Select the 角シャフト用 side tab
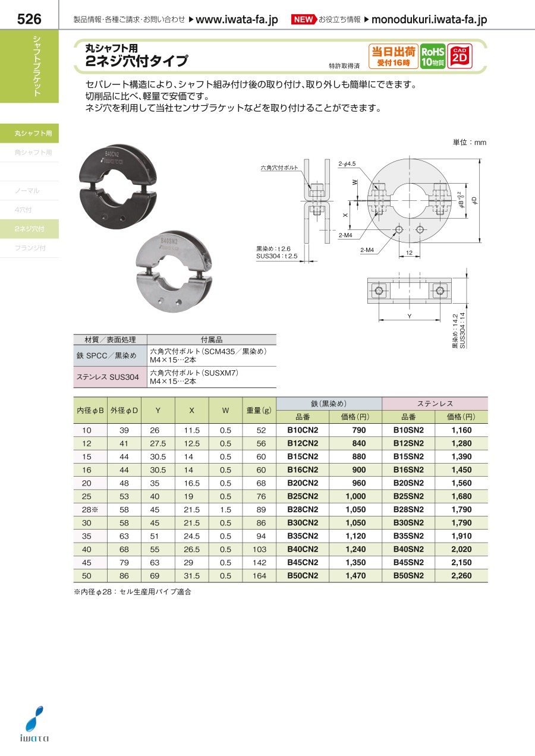This screenshot has height=756, width=535. click(x=30, y=153)
